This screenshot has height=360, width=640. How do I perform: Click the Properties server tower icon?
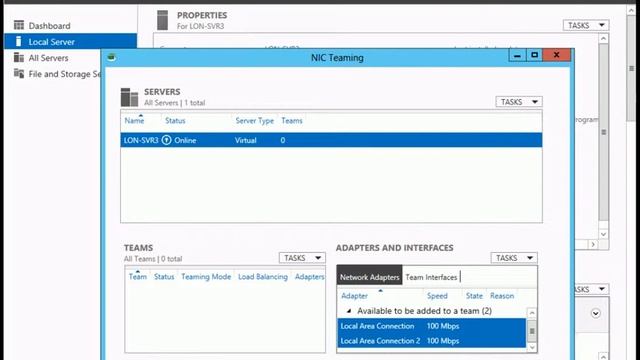point(162,20)
